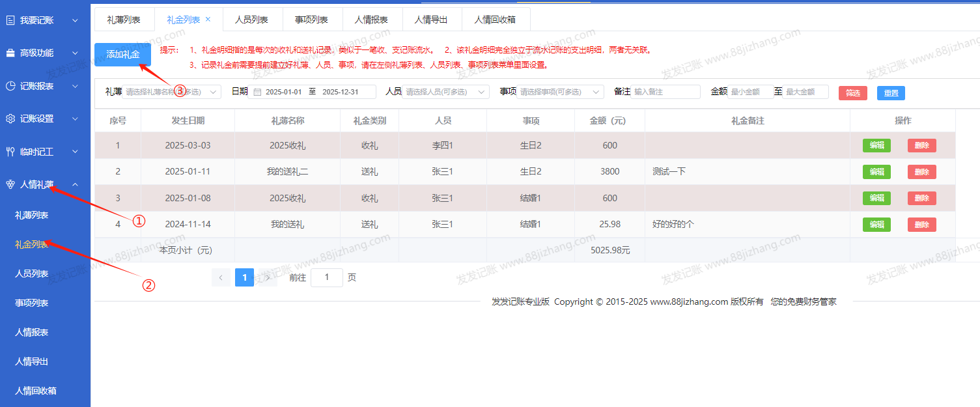The height and width of the screenshot is (407, 980).
Task: Click the 最小金额 input field
Action: point(750,92)
